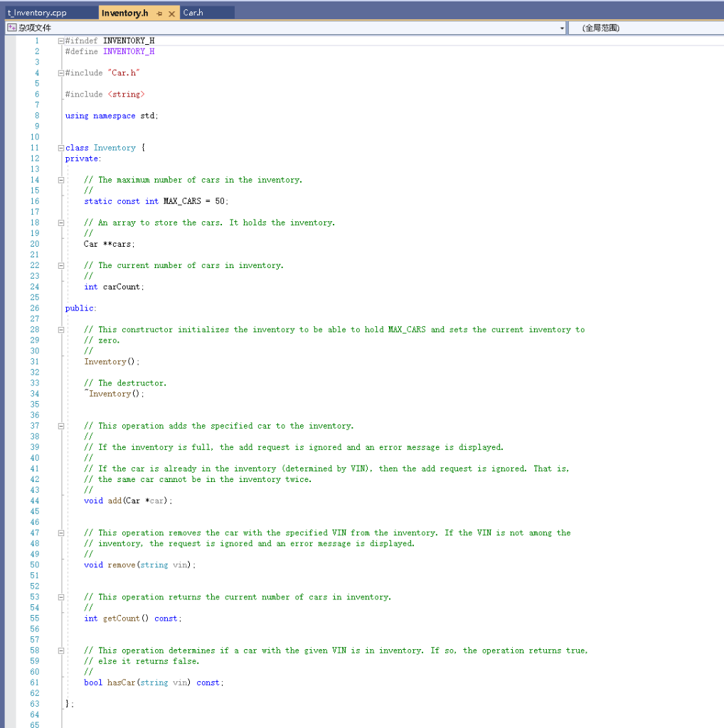This screenshot has height=728, width=724.
Task: Collapse the constructor comment block
Action: click(x=61, y=329)
